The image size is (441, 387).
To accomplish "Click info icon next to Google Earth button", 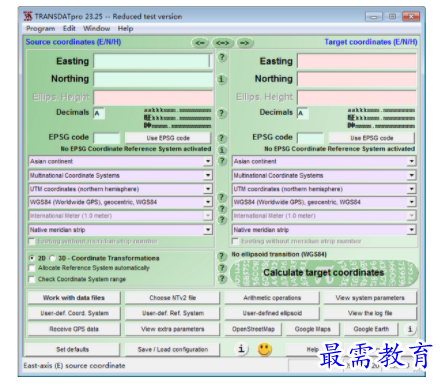I will point(410,329).
